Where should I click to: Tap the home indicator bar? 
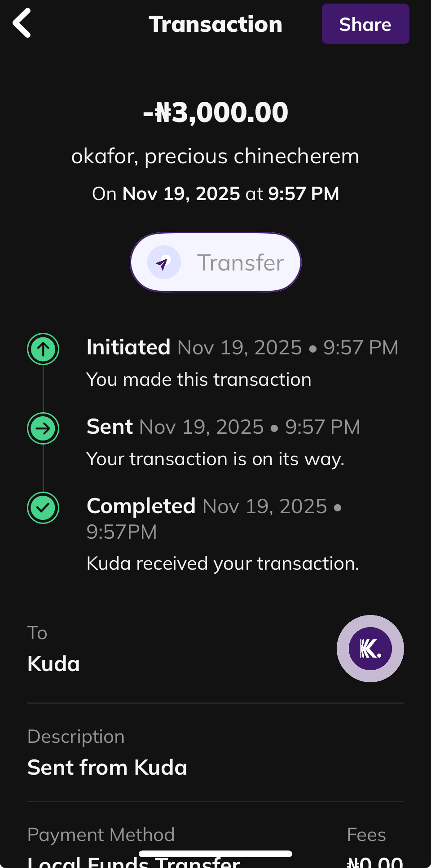click(x=215, y=854)
